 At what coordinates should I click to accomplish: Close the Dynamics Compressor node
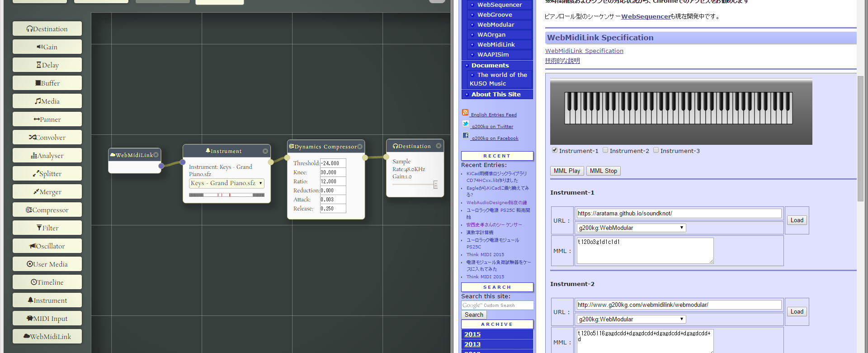pyautogui.click(x=360, y=147)
